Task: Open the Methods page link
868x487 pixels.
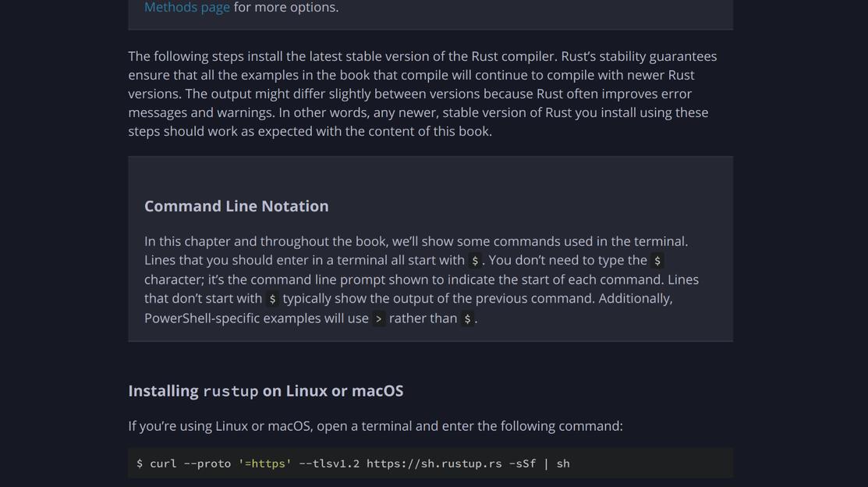Action: pos(187,8)
